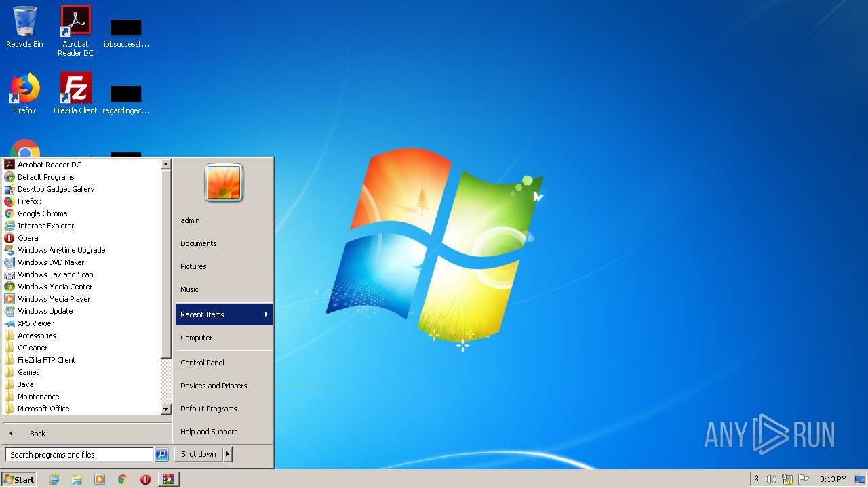Click the Show desktop button beside the clock

[860, 479]
